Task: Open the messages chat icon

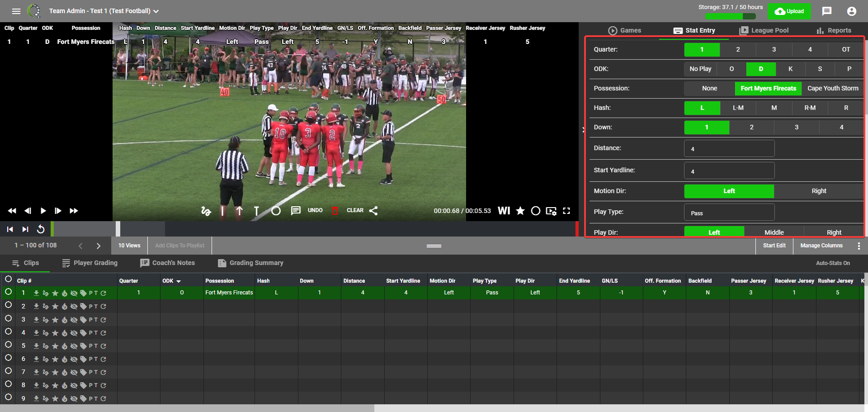Action: (827, 11)
